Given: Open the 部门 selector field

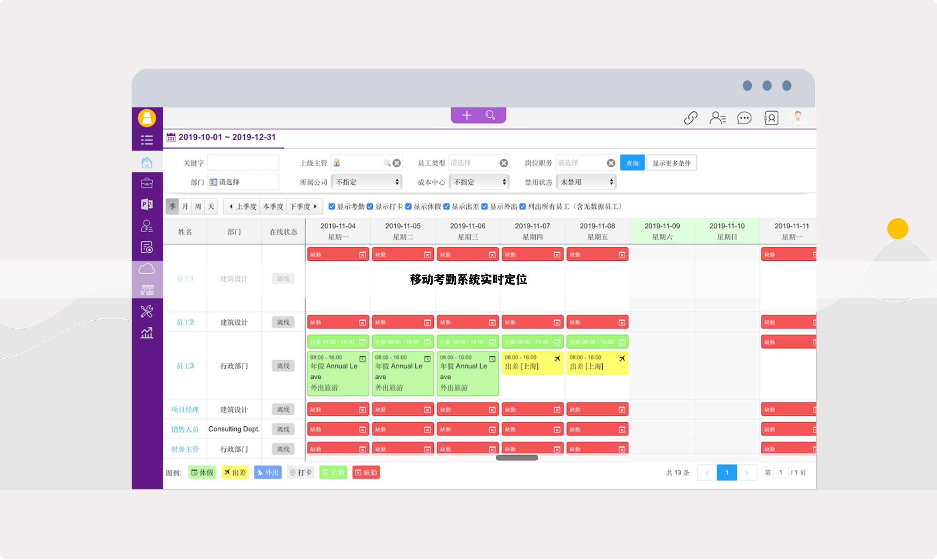Looking at the screenshot, I should (243, 182).
